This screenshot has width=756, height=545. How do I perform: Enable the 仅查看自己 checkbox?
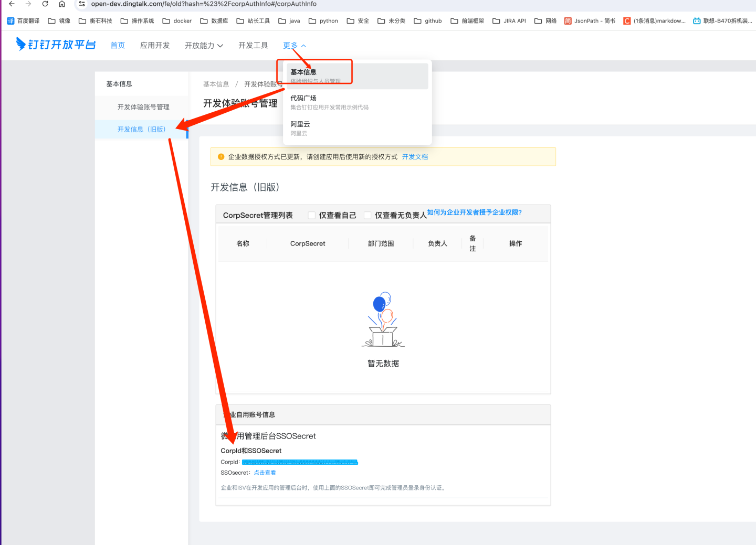coord(311,216)
